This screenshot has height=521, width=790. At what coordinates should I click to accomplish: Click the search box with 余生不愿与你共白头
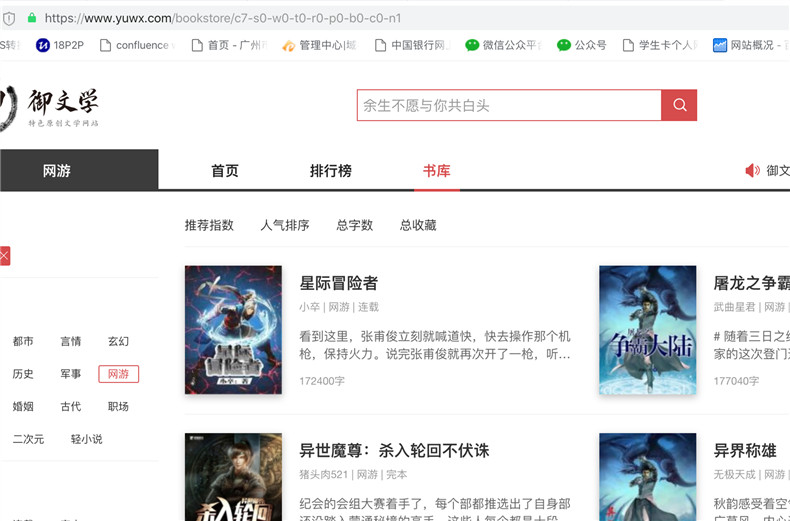pyautogui.click(x=509, y=105)
